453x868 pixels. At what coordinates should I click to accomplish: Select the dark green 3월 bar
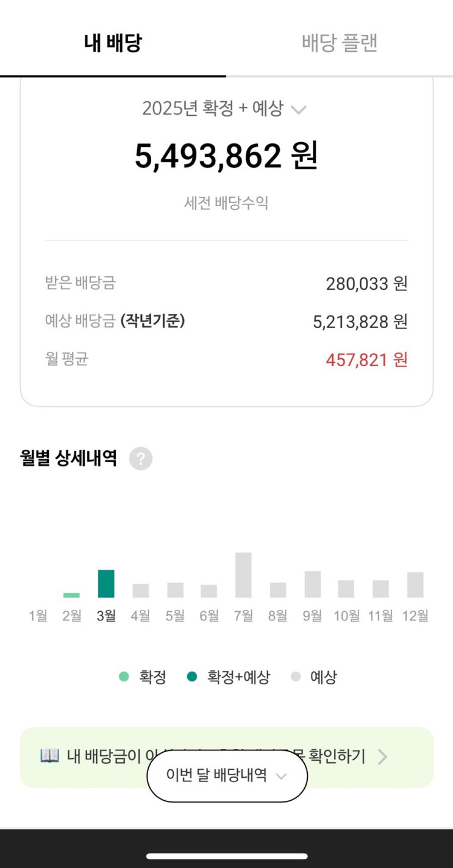point(106,584)
